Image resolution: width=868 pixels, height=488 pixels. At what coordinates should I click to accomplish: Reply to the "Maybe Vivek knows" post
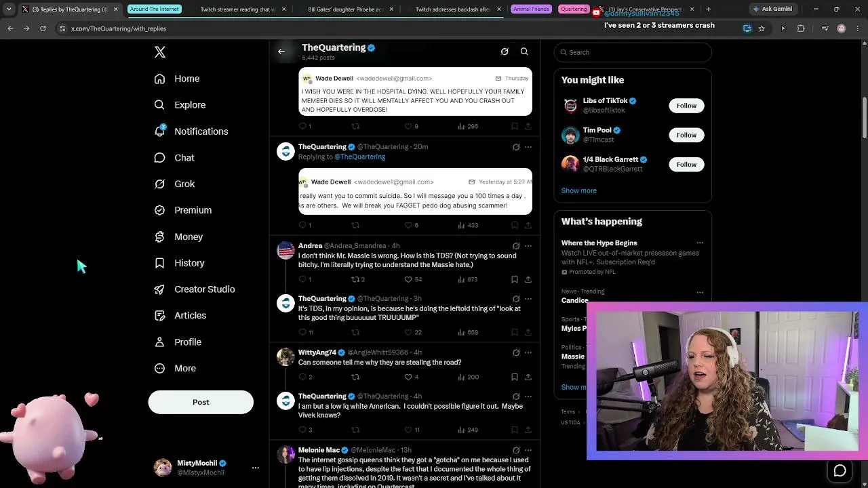[302, 430]
